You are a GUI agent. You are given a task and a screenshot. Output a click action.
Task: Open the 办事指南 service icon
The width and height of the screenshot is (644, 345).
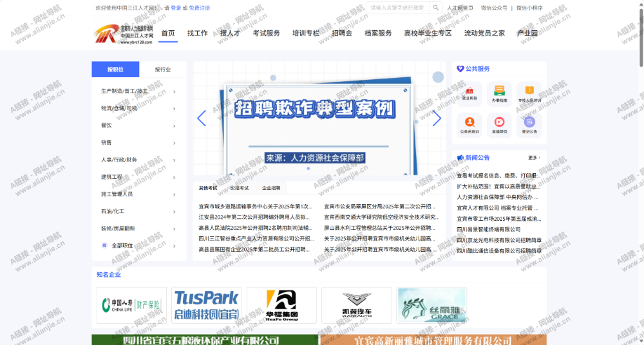[x=499, y=93]
